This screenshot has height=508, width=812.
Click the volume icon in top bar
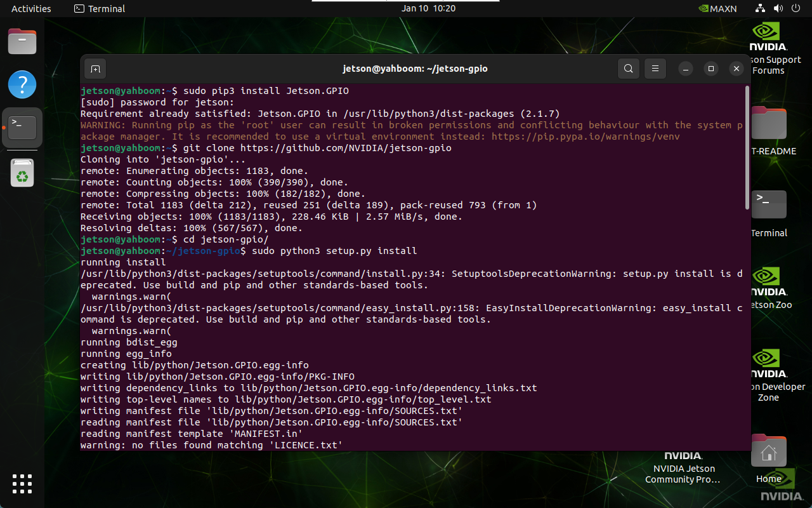tap(778, 9)
